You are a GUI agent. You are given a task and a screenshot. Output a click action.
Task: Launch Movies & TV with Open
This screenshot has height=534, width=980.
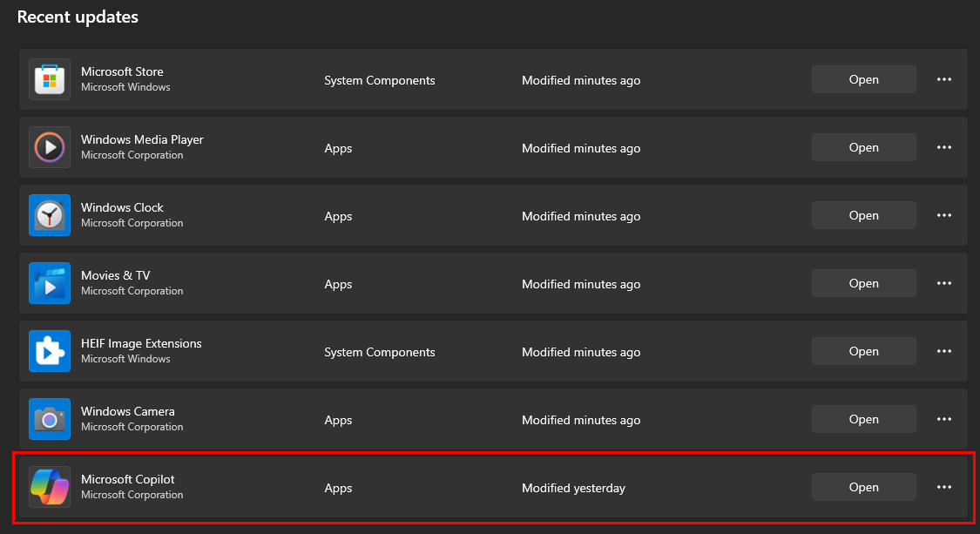[863, 283]
